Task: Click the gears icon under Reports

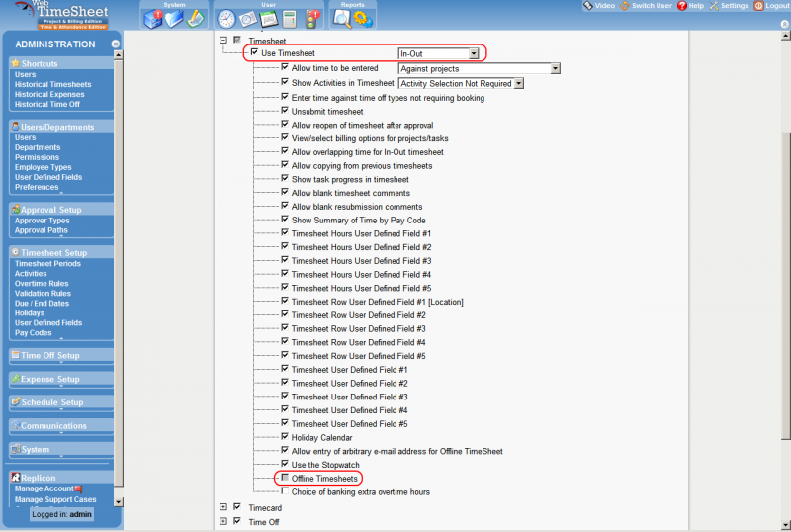Action: pos(363,19)
